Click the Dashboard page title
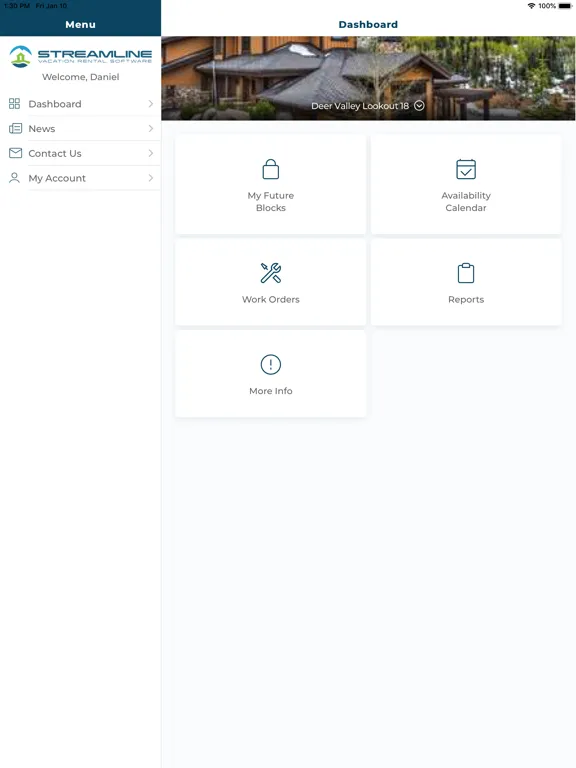 click(x=368, y=24)
